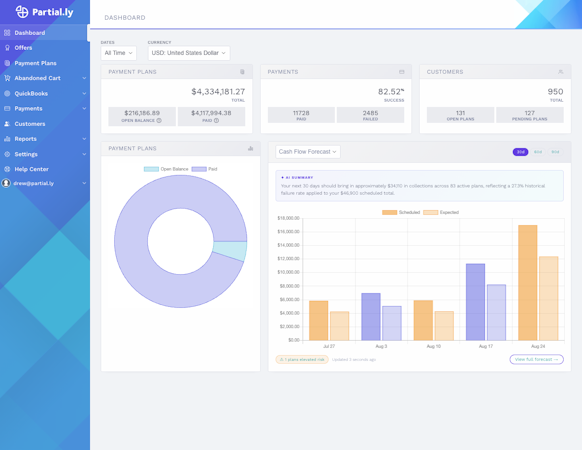This screenshot has height=450, width=582.
Task: Open the All Time dates dropdown
Action: [x=118, y=53]
